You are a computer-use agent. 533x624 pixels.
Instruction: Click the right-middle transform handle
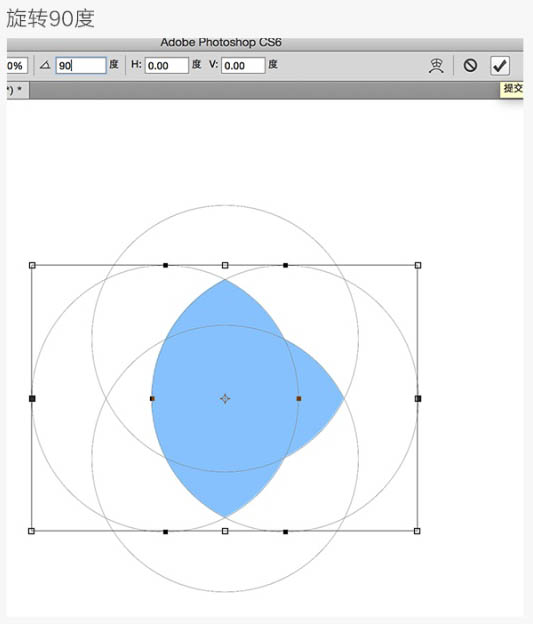pyautogui.click(x=418, y=398)
